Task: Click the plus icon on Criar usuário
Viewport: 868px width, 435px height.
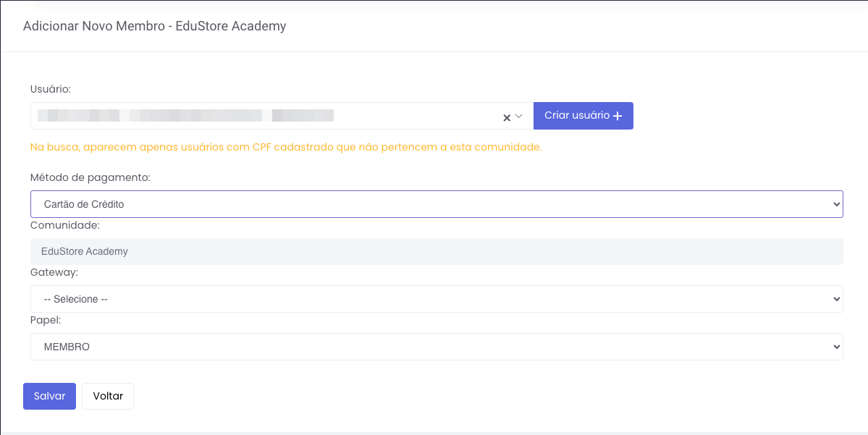Action: [x=618, y=117]
